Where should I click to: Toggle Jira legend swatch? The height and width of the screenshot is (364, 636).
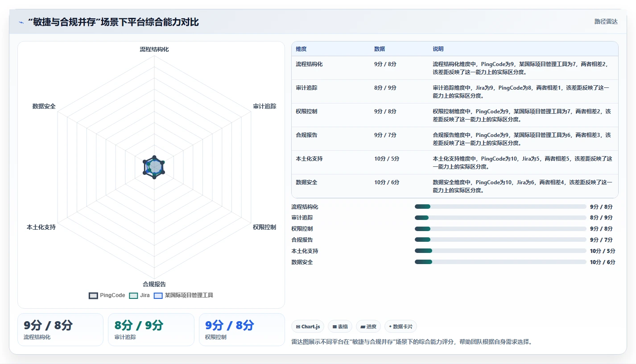tap(133, 295)
